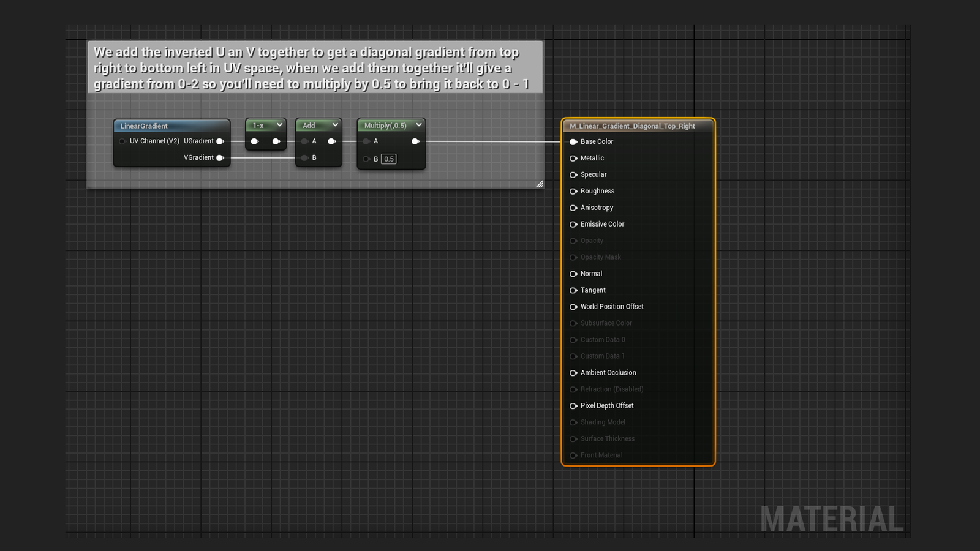Click the Multiply B value field 0.5
980x551 pixels.
click(389, 159)
